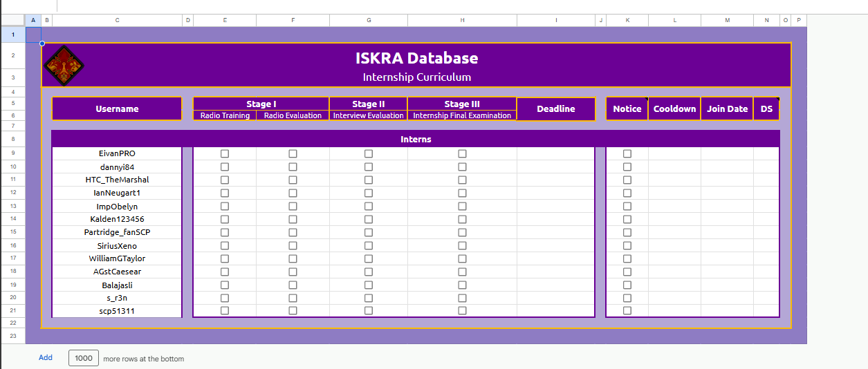868x369 pixels.
Task: Select the HTC_TheMarshal username cell
Action: (x=117, y=180)
